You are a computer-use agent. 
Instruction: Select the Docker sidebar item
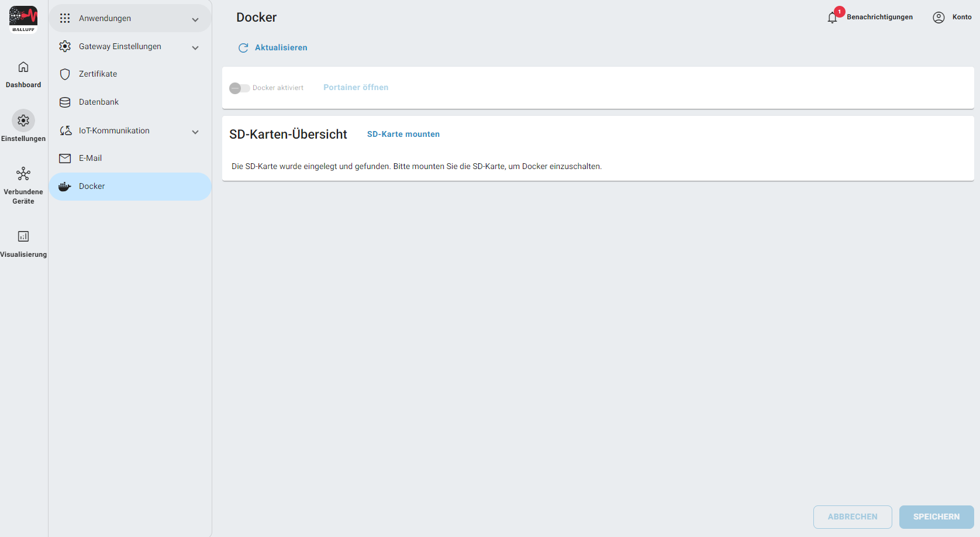click(x=92, y=187)
